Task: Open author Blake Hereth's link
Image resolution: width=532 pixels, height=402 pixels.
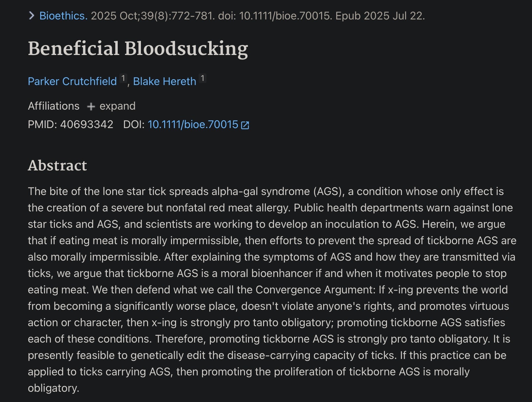Action: pos(164,81)
